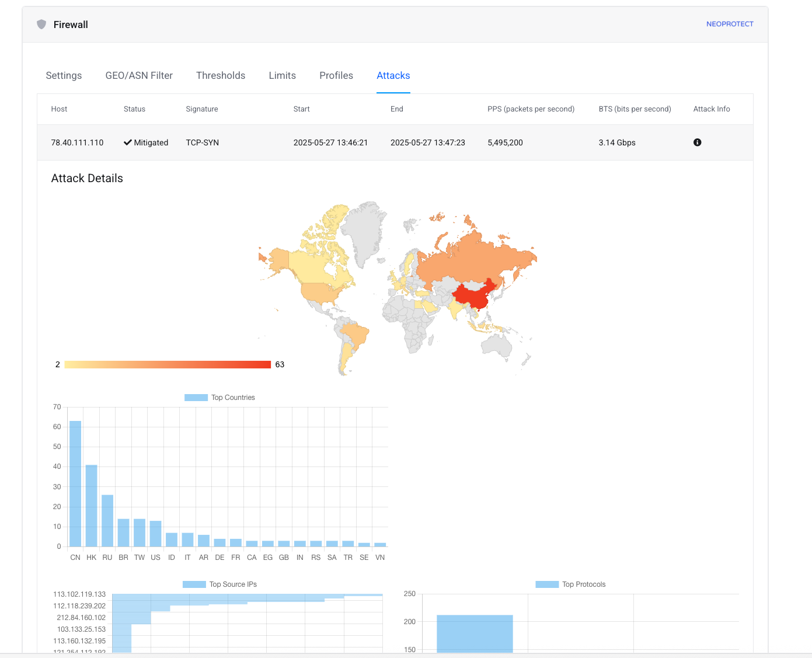Open the NEOPROTECT link
This screenshot has width=812, height=658.
click(x=730, y=24)
